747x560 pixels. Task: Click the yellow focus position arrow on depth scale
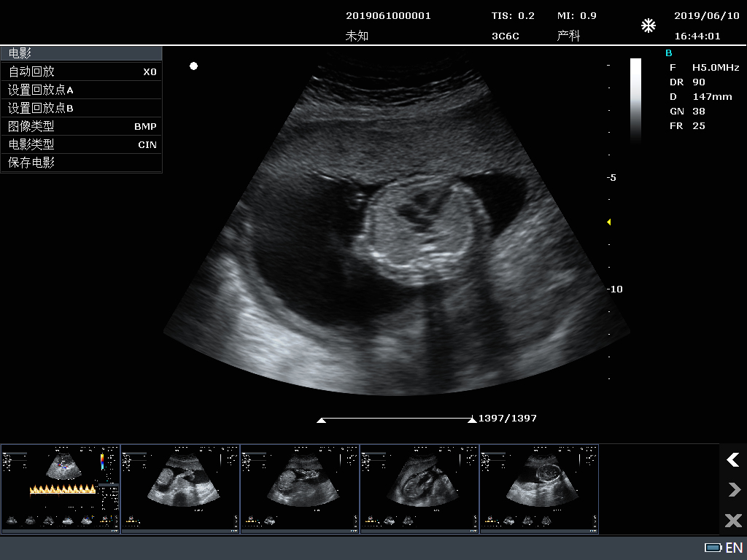pyautogui.click(x=609, y=222)
